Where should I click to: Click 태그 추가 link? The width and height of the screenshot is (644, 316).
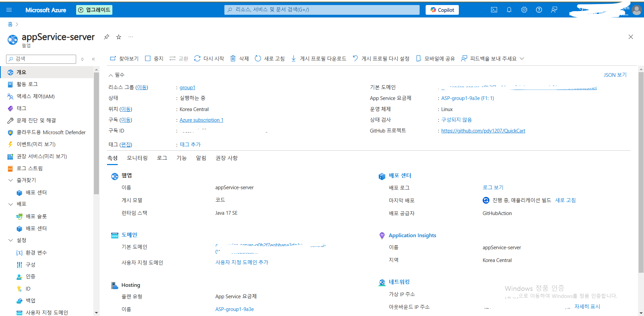point(190,144)
